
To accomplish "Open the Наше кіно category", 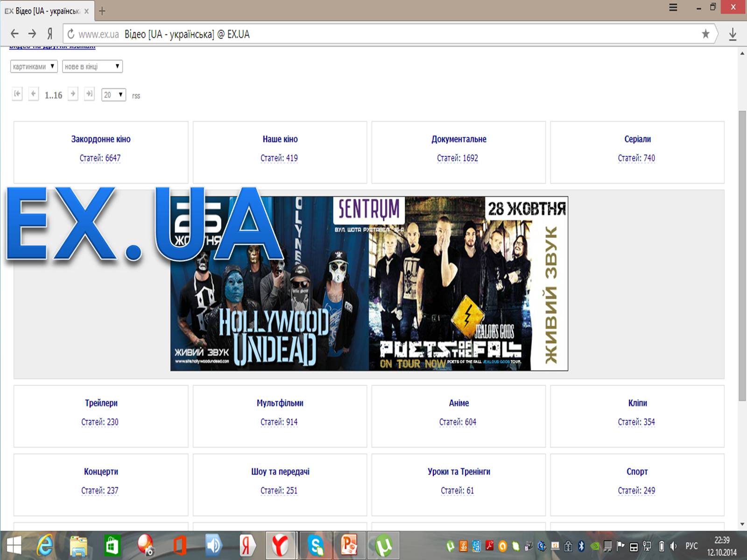I will [x=280, y=139].
